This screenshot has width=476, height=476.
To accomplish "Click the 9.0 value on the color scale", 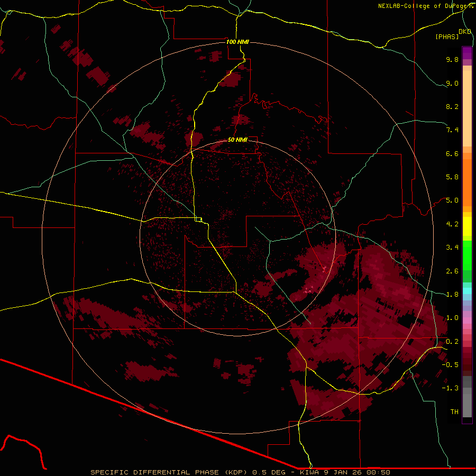I will click(452, 83).
